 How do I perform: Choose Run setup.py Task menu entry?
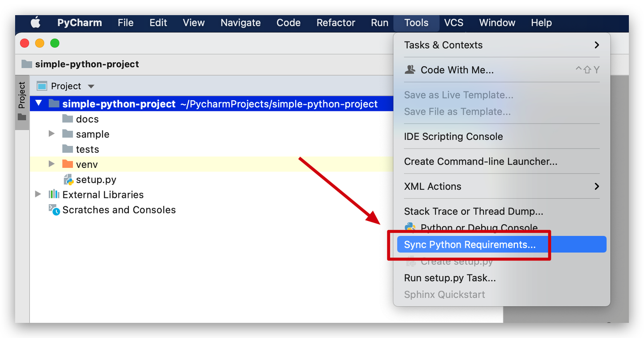pyautogui.click(x=450, y=278)
